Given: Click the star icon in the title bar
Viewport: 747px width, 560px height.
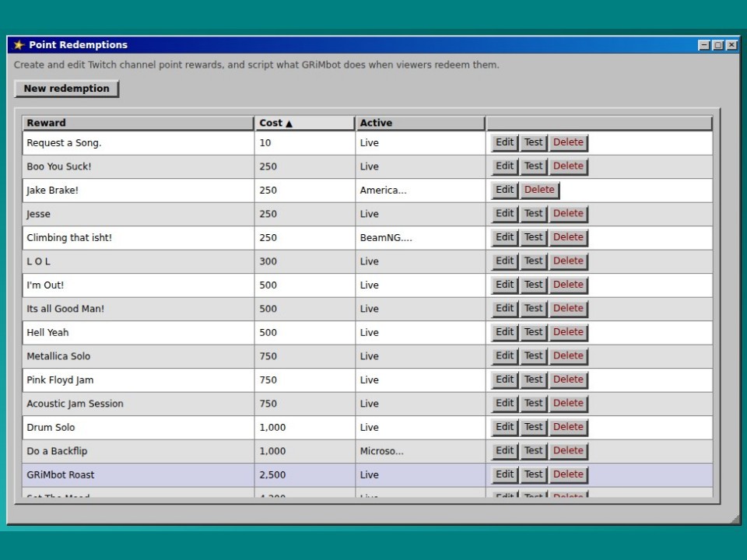Looking at the screenshot, I should pos(19,45).
